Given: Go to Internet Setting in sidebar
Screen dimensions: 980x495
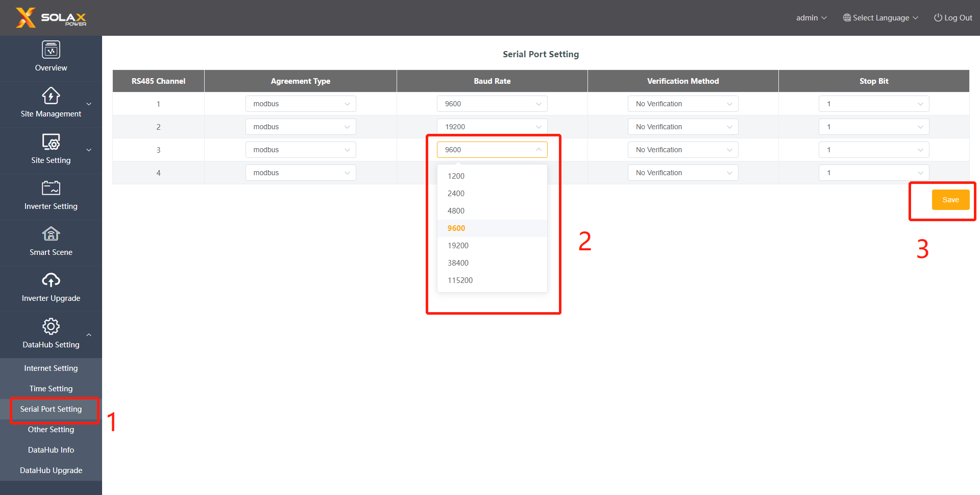Looking at the screenshot, I should click(51, 368).
